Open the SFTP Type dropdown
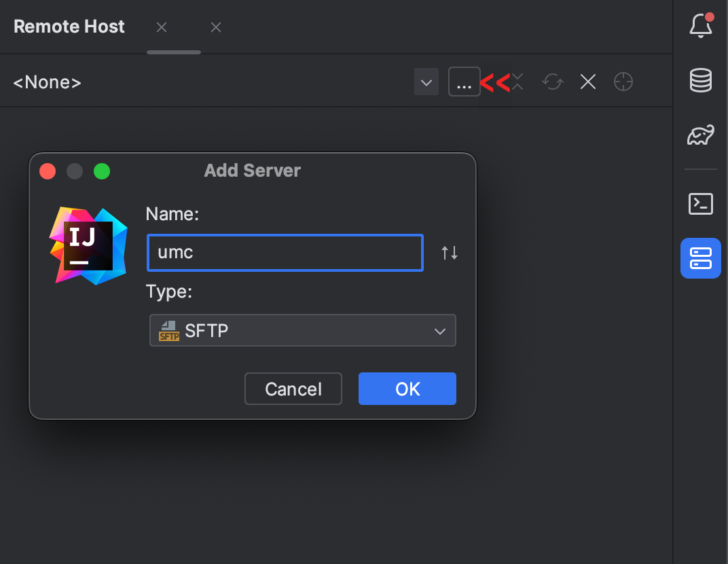Screen dimensions: 728x564 pyautogui.click(x=303, y=330)
